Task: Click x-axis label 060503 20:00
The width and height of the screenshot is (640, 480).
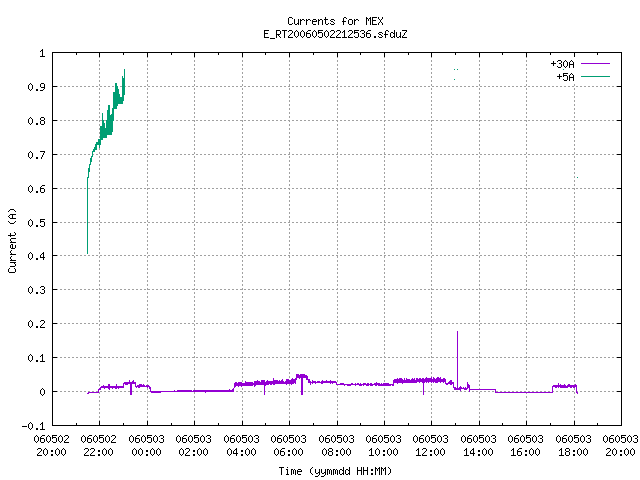Action: [x=620, y=446]
